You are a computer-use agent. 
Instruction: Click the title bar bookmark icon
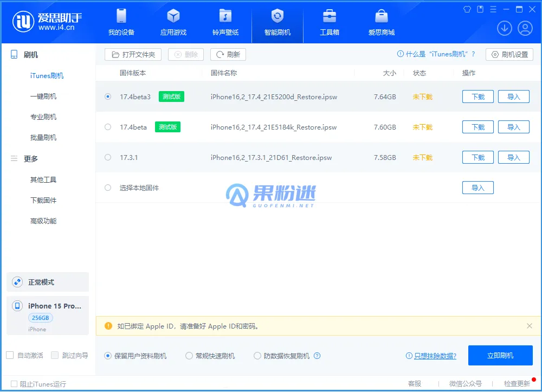pyautogui.click(x=480, y=9)
